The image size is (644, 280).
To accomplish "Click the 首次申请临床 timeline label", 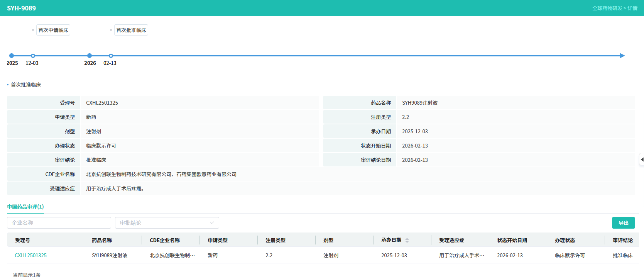I will tap(53, 30).
